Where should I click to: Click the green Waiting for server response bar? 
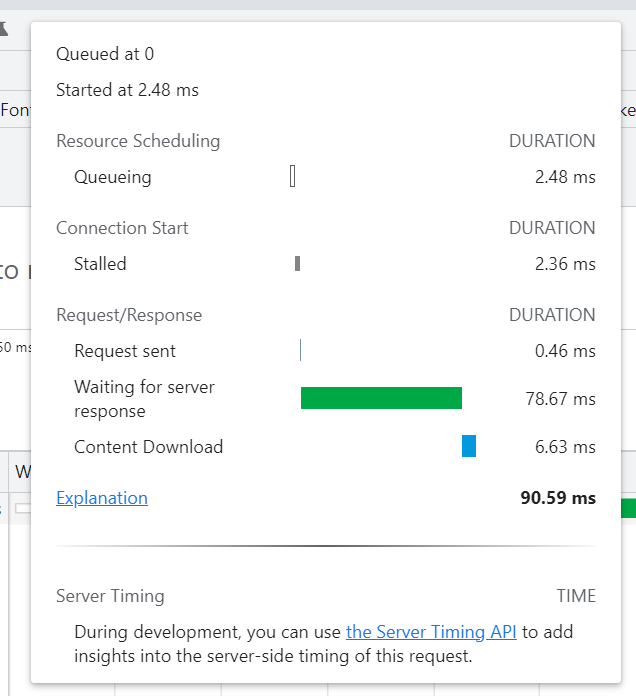click(x=381, y=398)
